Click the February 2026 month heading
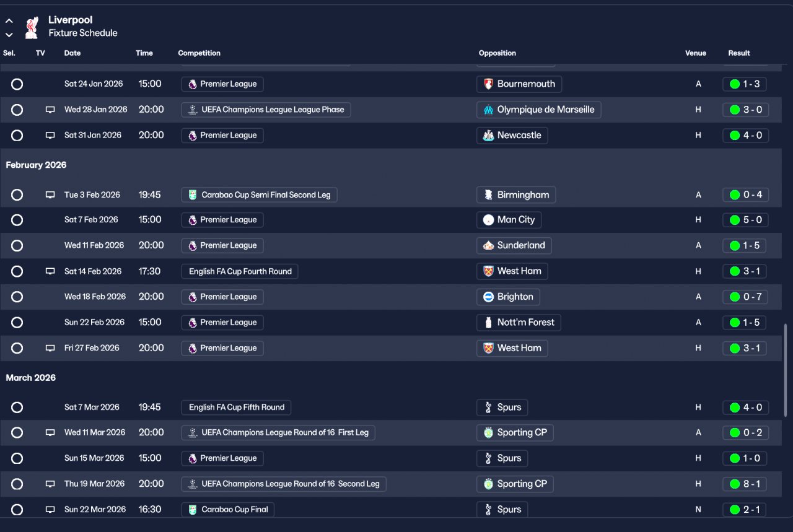Screen dimensions: 793x532 click(36, 165)
